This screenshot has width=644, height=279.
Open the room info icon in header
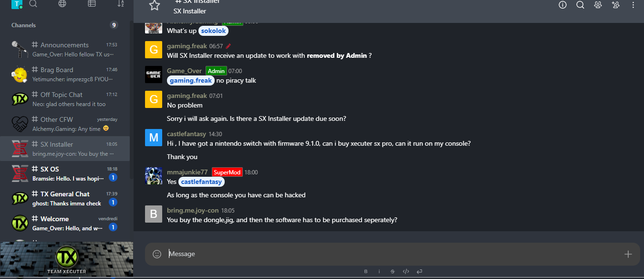(562, 5)
